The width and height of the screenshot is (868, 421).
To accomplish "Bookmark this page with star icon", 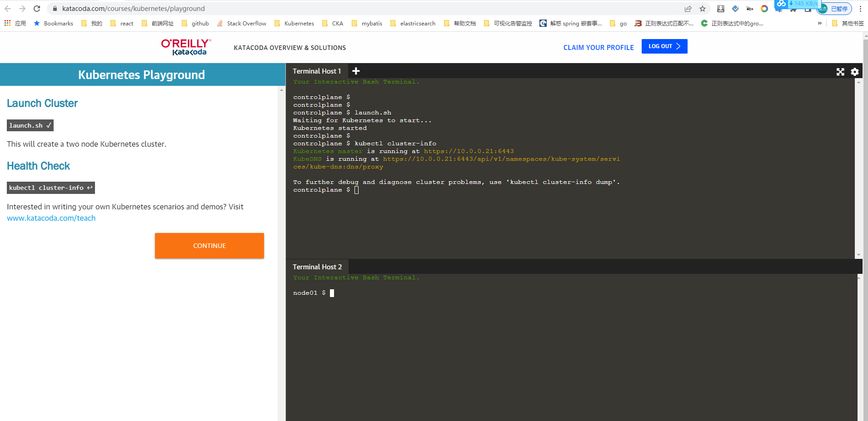I will click(x=703, y=9).
